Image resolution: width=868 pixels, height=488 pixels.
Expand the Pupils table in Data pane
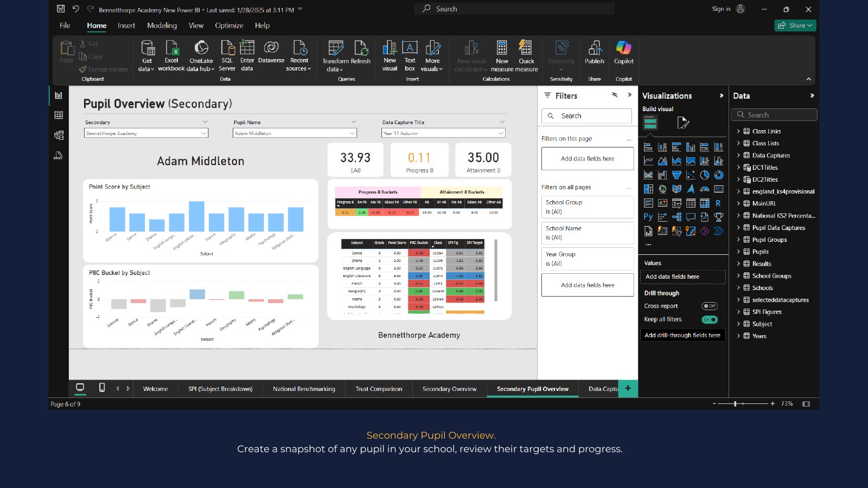click(738, 252)
